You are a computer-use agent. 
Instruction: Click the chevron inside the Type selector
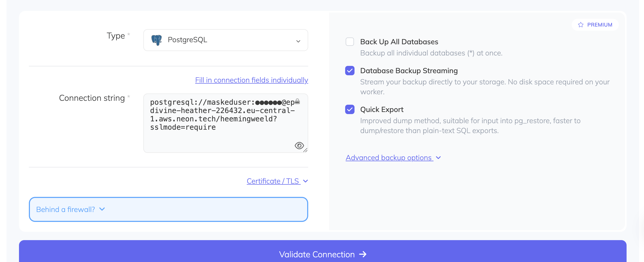298,41
